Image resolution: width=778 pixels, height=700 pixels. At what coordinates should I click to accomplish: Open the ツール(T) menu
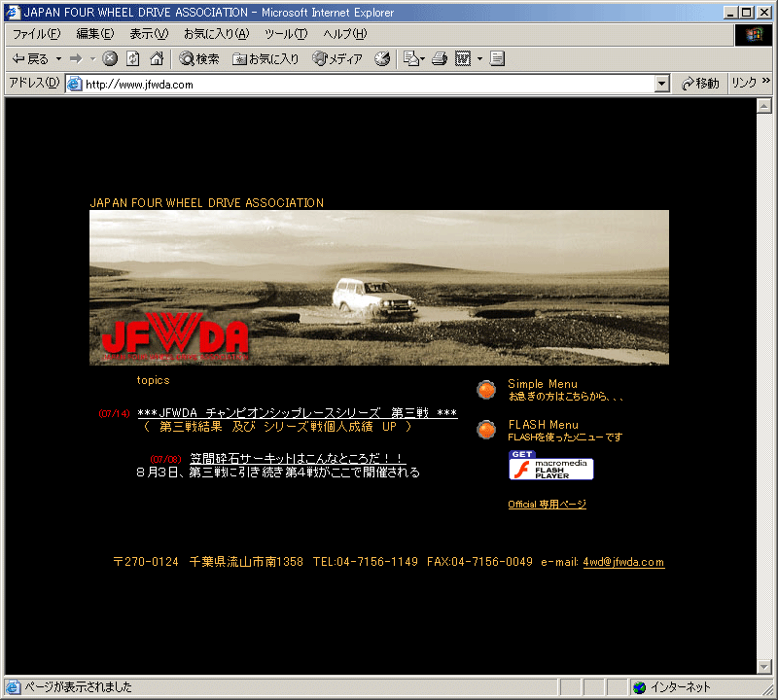(x=286, y=34)
